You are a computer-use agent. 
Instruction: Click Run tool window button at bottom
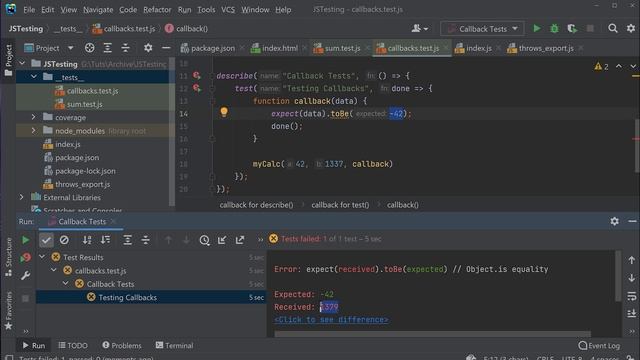[34, 345]
